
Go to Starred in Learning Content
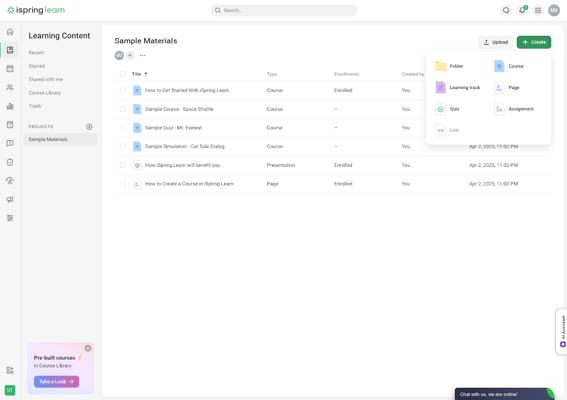coord(37,66)
